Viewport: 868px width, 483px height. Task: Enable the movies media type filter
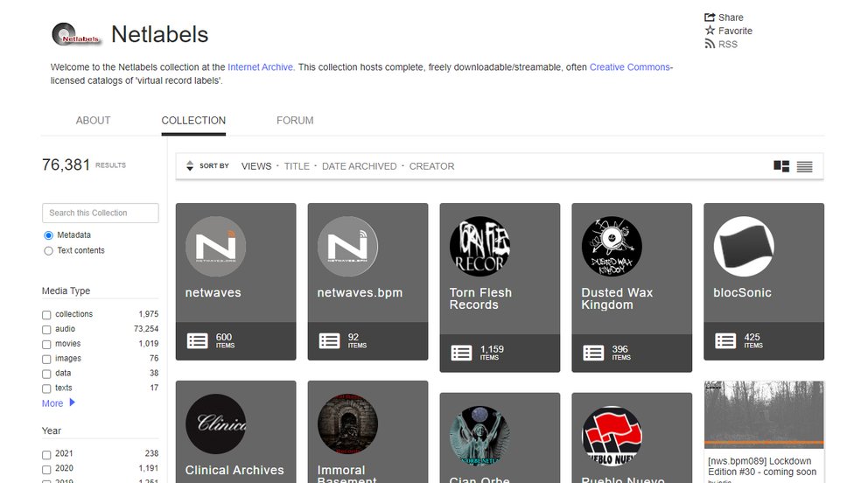coord(46,344)
